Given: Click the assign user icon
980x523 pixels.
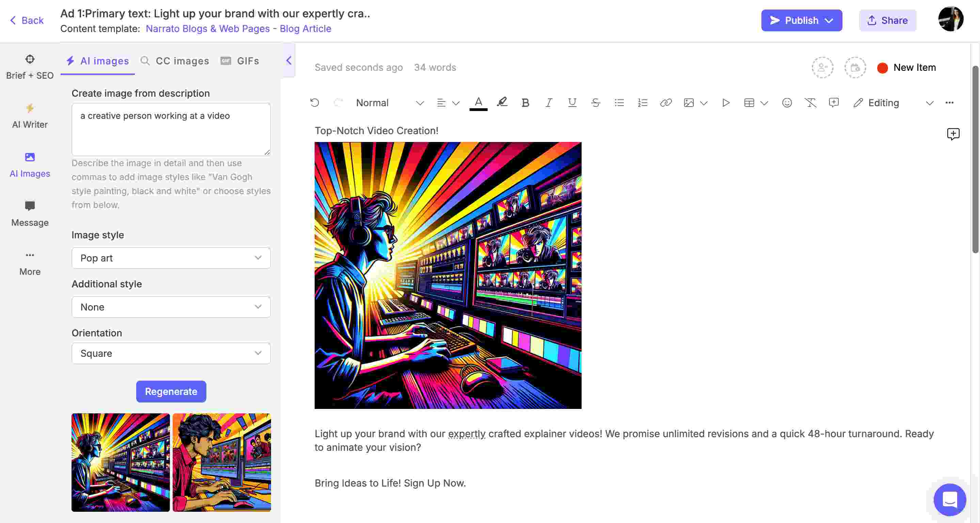Looking at the screenshot, I should pos(822,68).
